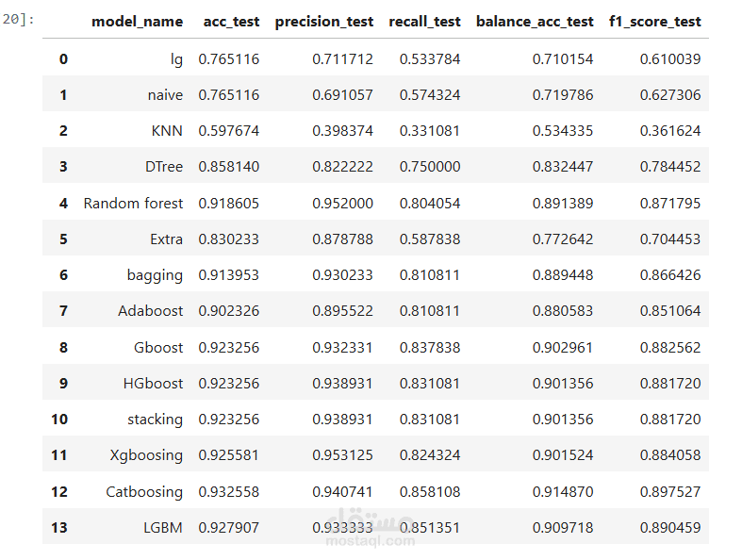Click the recall_test column header
Screen dimensions: 742x560
(x=429, y=22)
